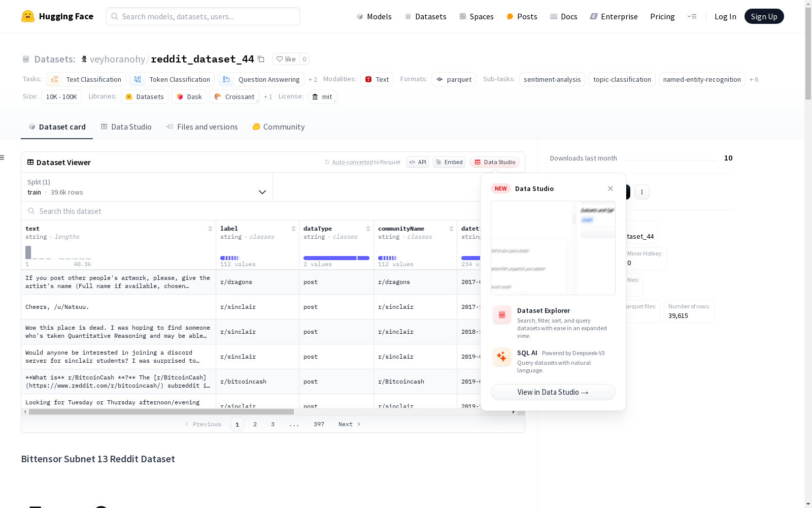This screenshot has height=508, width=812.
Task: Open the veyhoranohy user profile link
Action: pyautogui.click(x=117, y=59)
